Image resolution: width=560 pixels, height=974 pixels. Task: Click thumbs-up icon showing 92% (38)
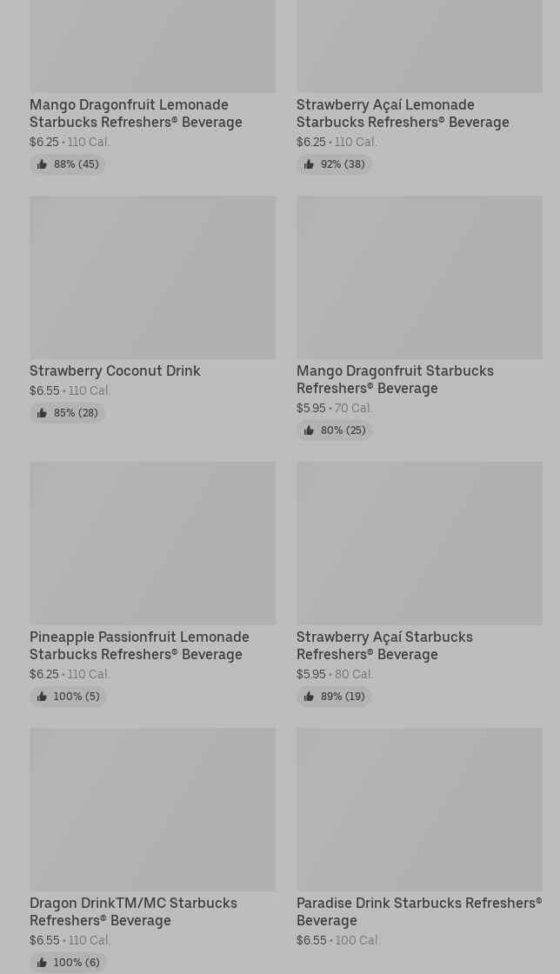coord(309,164)
